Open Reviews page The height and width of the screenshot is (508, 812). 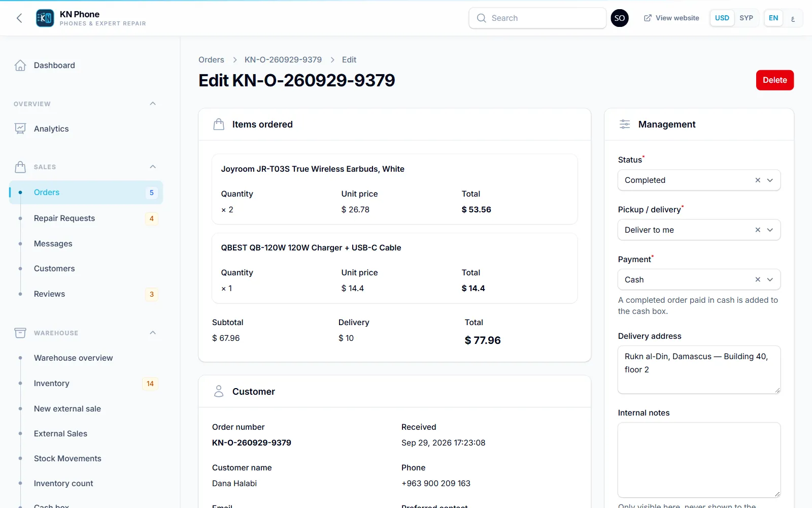[x=86, y=294]
